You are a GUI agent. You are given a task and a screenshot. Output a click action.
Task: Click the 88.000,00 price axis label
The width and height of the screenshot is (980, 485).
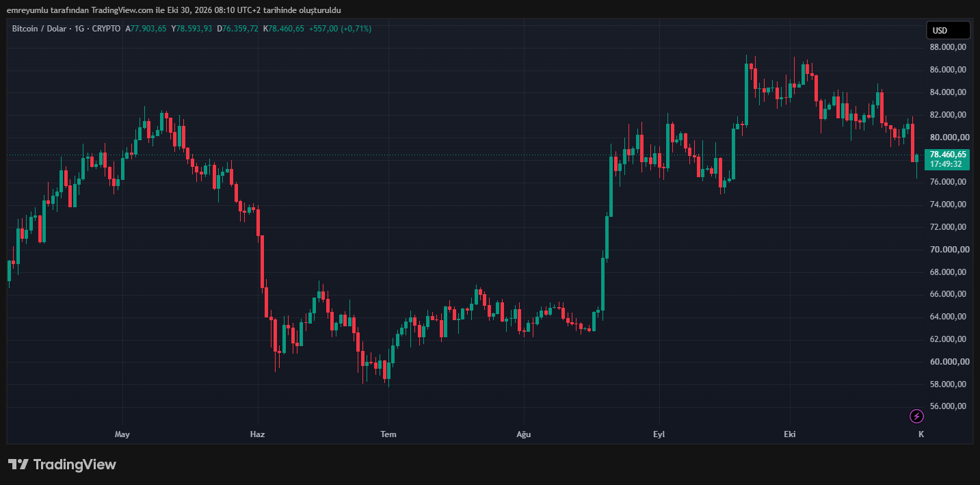click(x=947, y=47)
